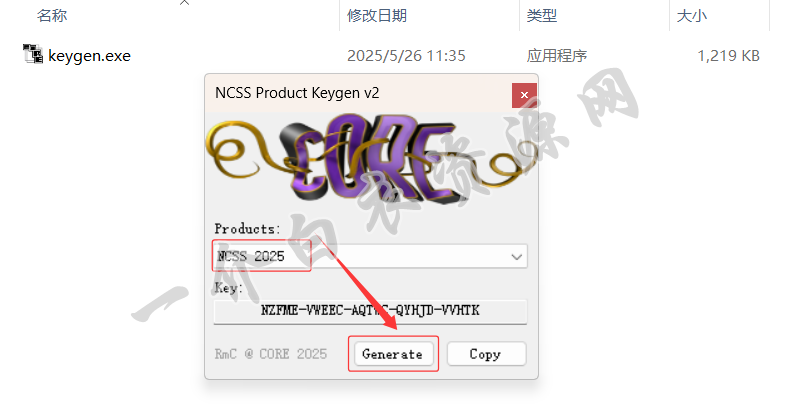This screenshot has height=411, width=785.
Task: Click inside the Key text field
Action: point(370,311)
